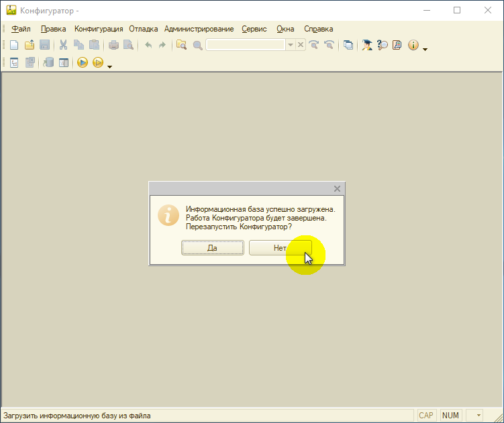
Task: Click the New document toolbar icon
Action: point(14,45)
